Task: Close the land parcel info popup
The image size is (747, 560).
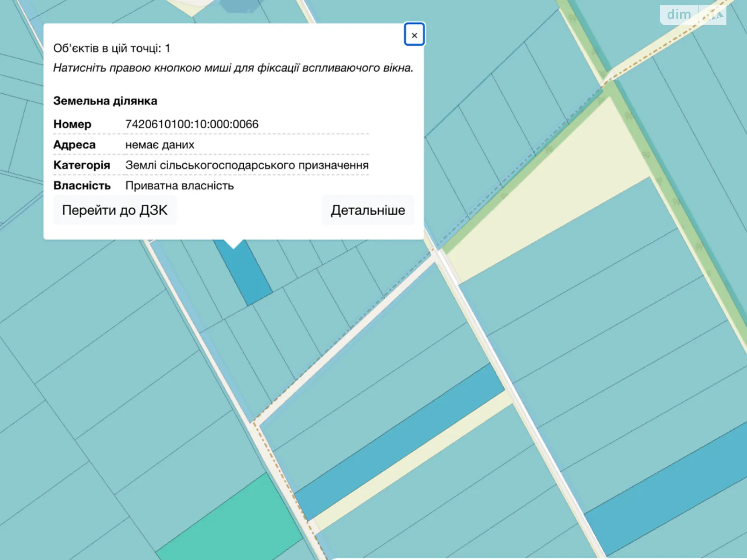Action: point(414,35)
